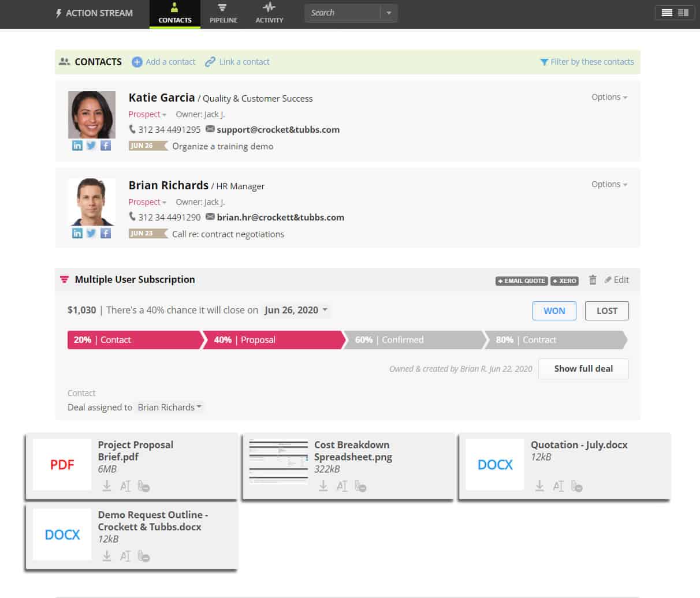Link a contact
The height and width of the screenshot is (598, 700).
(237, 62)
